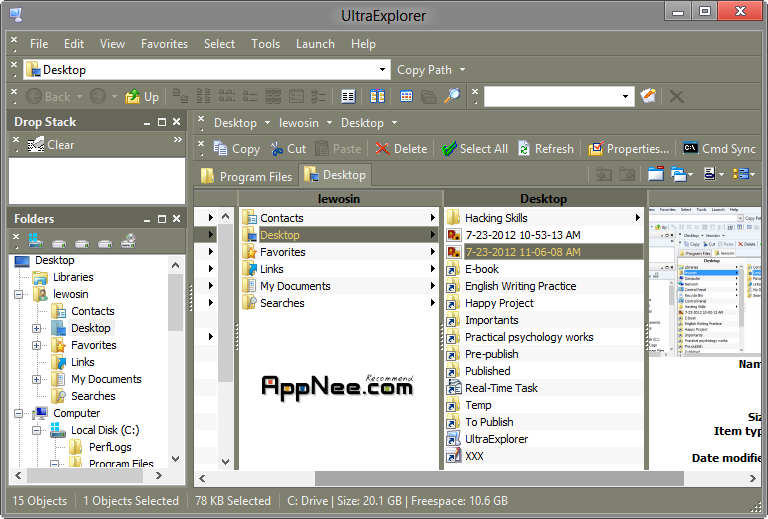Click the Real-Time Task shortcut icon
Image resolution: width=768 pixels, height=519 pixels.
[454, 388]
